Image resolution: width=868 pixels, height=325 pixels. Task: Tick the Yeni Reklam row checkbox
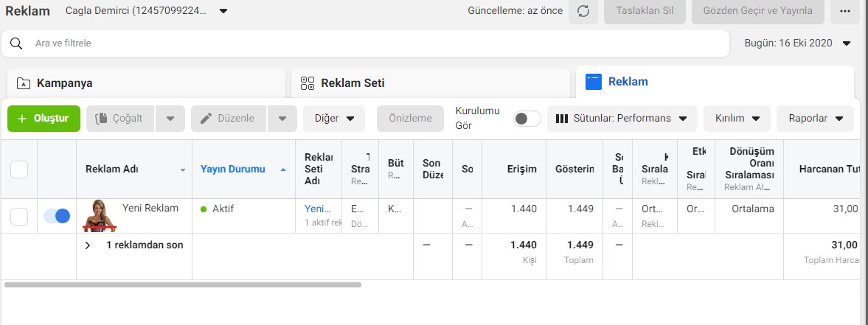[19, 216]
